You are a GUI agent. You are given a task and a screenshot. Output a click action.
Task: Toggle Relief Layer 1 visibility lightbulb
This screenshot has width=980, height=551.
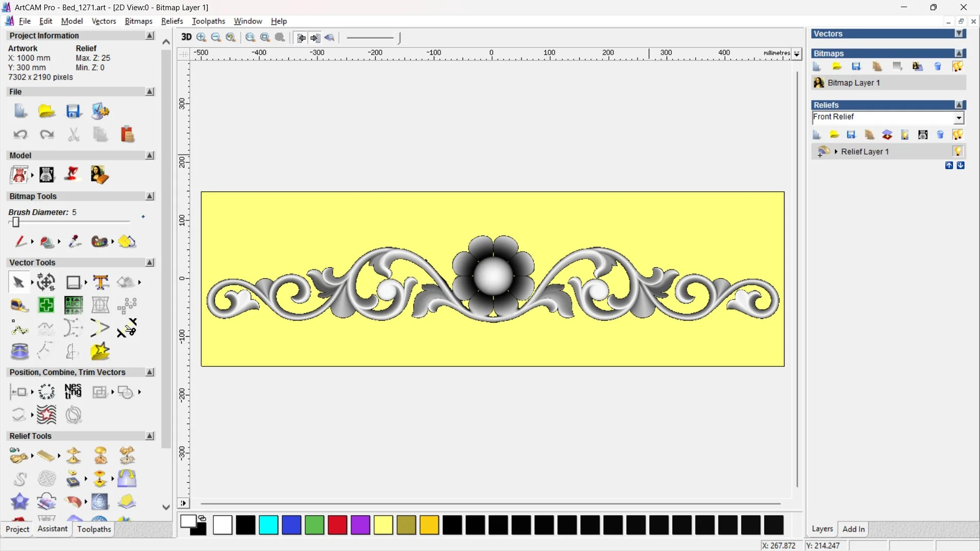pyautogui.click(x=958, y=152)
